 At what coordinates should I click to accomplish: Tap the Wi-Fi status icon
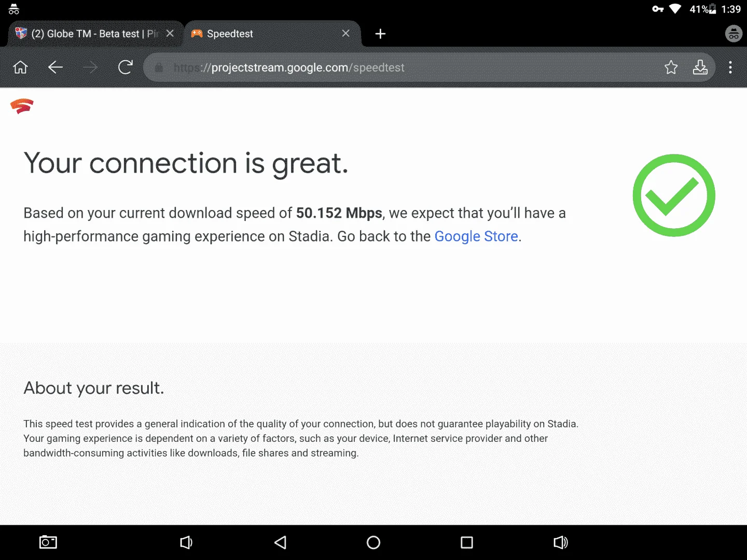(x=675, y=9)
